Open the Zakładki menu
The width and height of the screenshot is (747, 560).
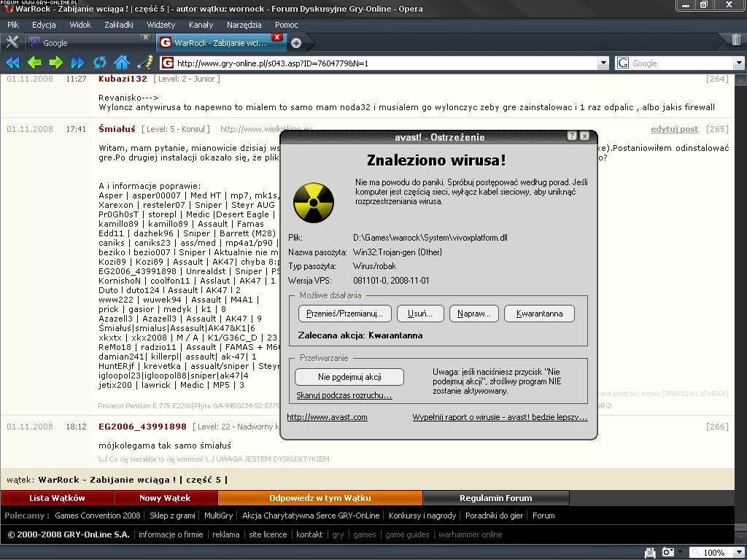118,24
